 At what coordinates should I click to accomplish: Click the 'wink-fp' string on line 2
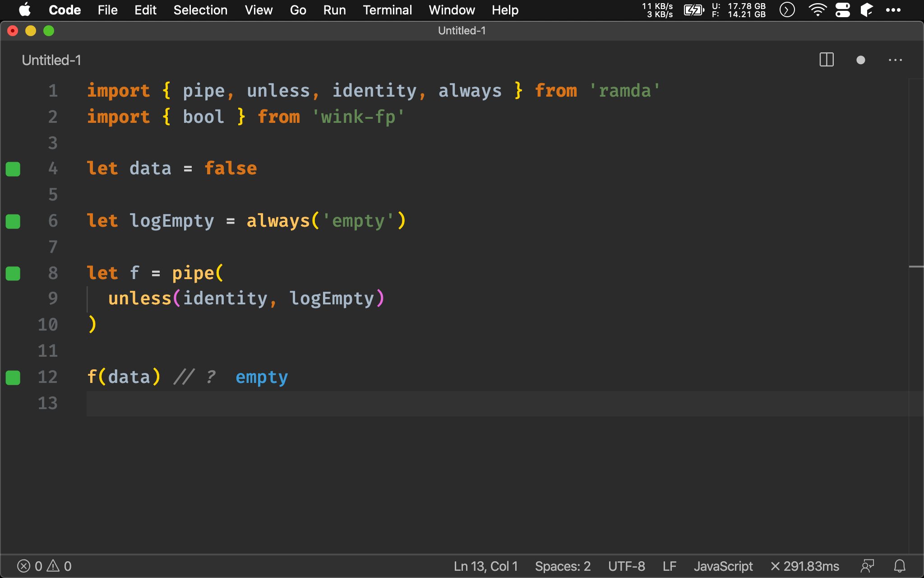pos(358,117)
